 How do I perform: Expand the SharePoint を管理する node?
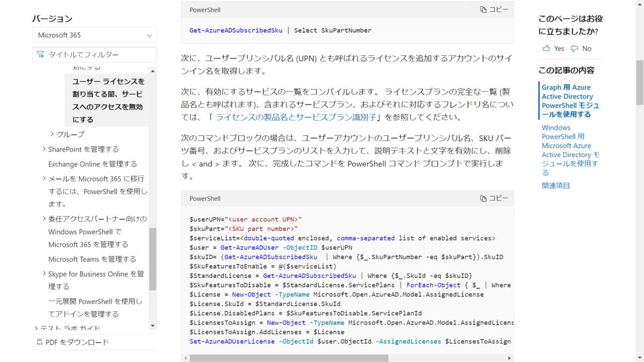click(44, 149)
